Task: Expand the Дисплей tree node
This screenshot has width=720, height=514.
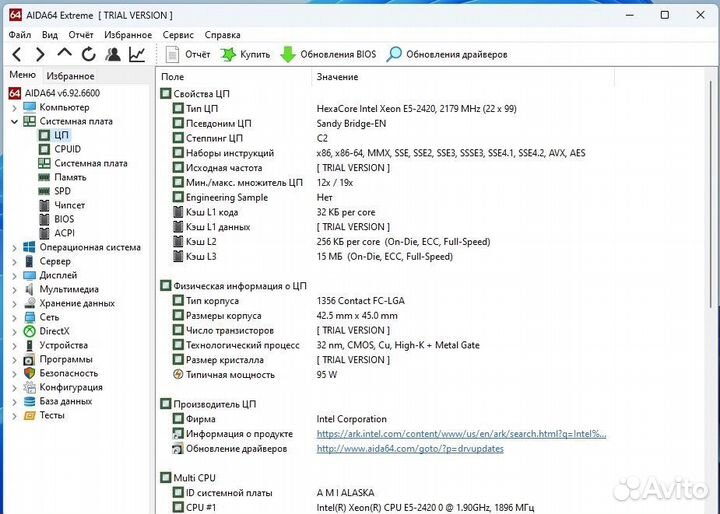Action: click(x=14, y=276)
